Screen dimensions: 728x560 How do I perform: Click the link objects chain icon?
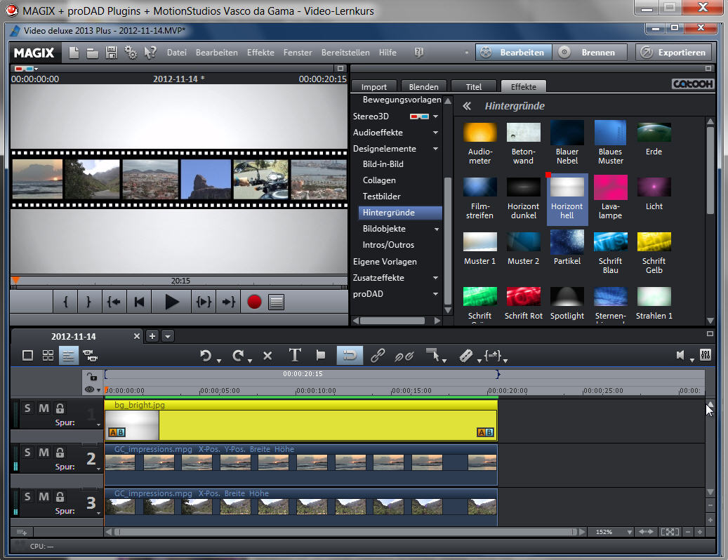pos(377,356)
